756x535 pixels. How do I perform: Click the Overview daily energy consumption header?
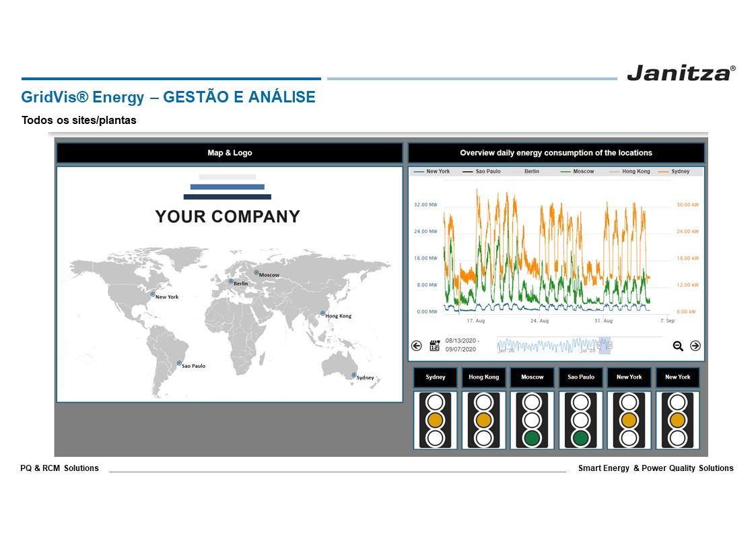pyautogui.click(x=556, y=153)
